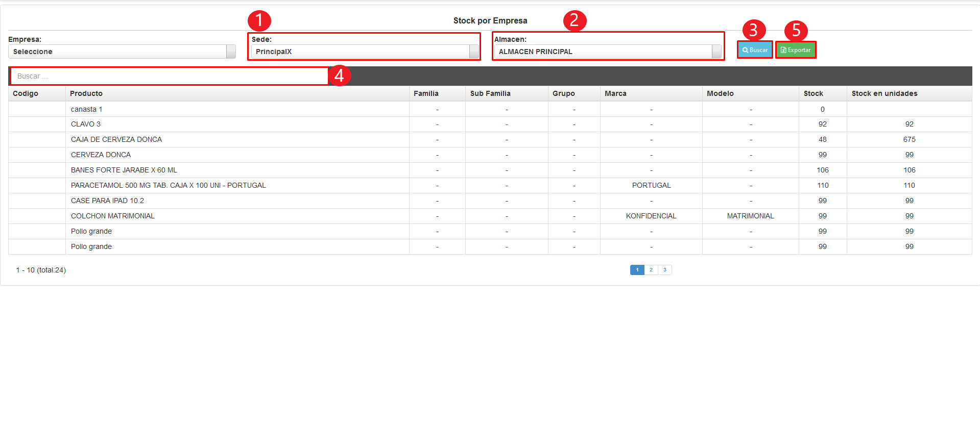Click the MATRIMONIAL model cell
980x448 pixels.
coord(751,216)
